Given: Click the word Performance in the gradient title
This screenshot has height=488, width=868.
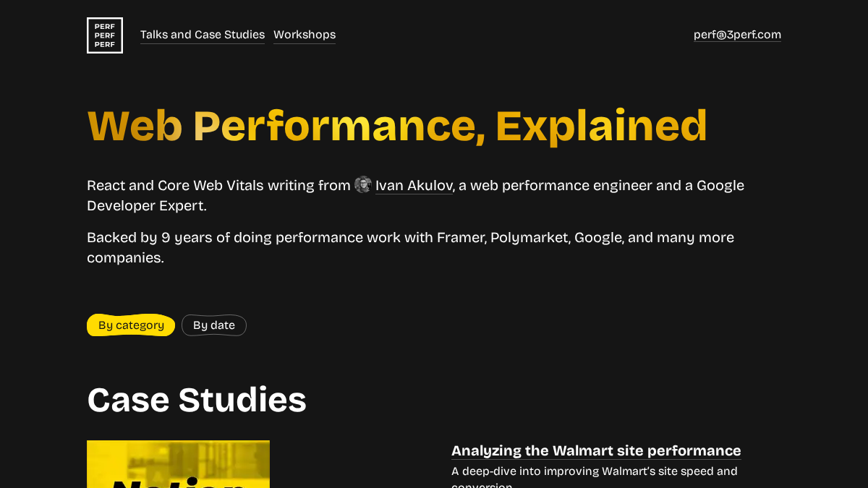Looking at the screenshot, I should click(x=339, y=126).
